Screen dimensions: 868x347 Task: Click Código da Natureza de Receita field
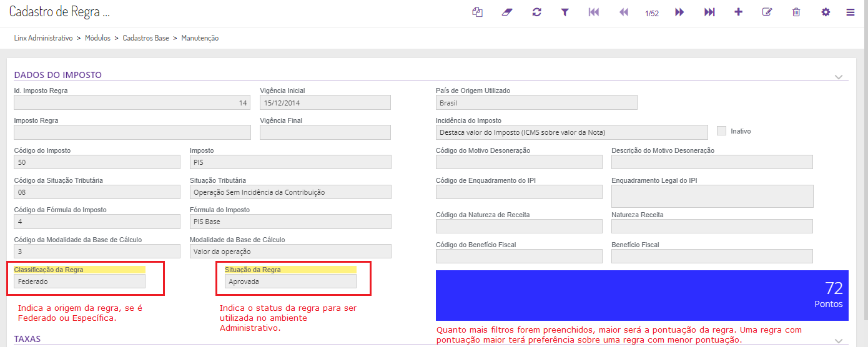click(x=519, y=226)
